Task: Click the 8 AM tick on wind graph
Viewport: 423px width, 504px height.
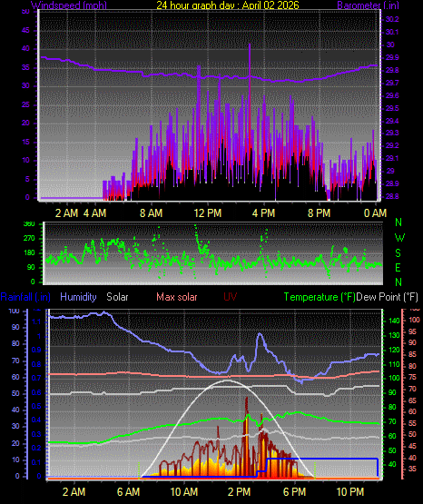Action: tap(152, 212)
